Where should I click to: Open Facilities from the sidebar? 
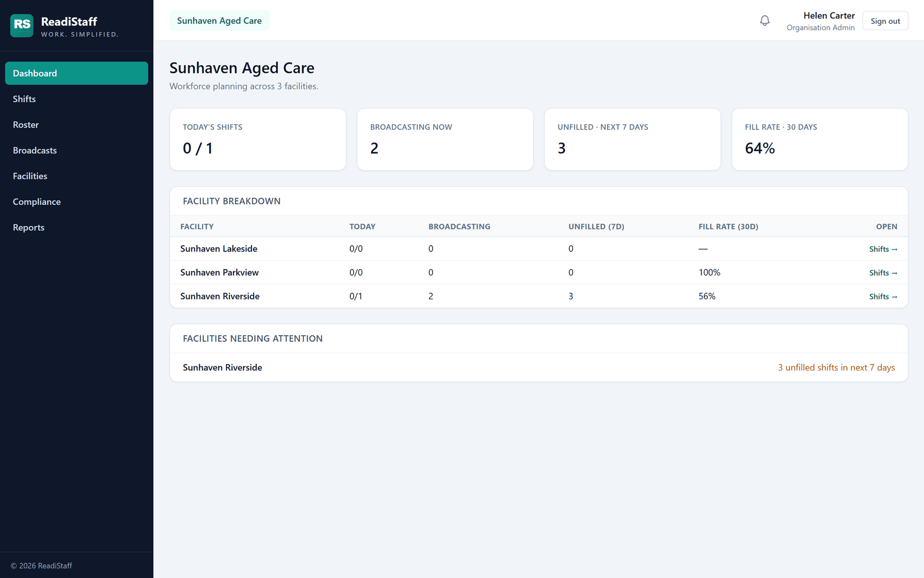[77, 176]
